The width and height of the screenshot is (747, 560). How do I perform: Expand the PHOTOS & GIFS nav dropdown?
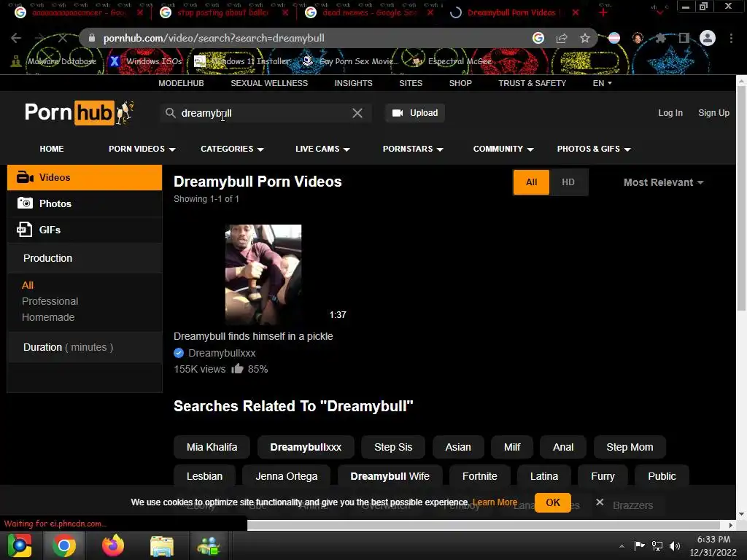[594, 149]
